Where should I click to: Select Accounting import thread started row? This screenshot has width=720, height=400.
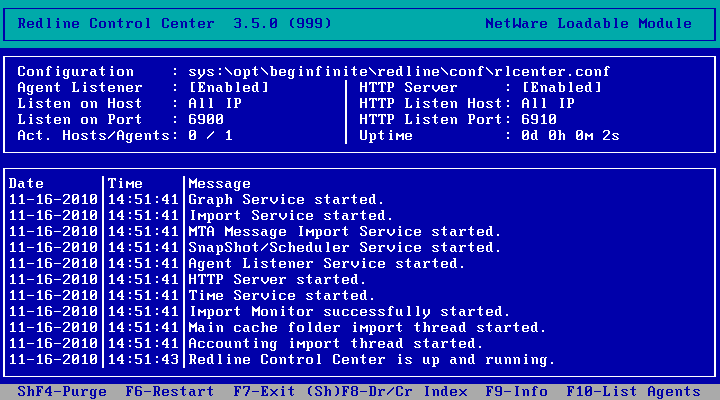click(x=246, y=344)
